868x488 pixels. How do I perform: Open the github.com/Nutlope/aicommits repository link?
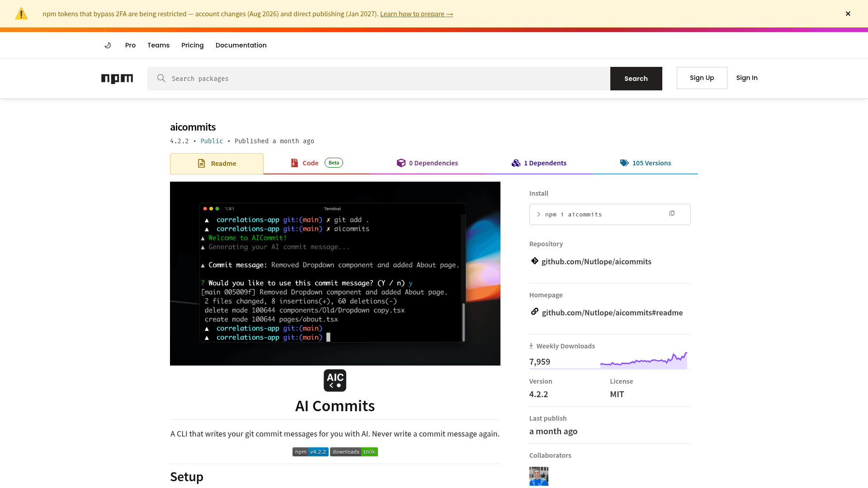[596, 262]
